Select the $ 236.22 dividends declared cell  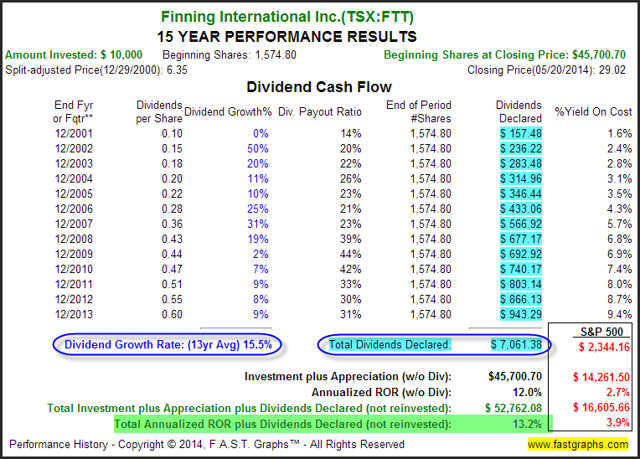click(x=521, y=149)
